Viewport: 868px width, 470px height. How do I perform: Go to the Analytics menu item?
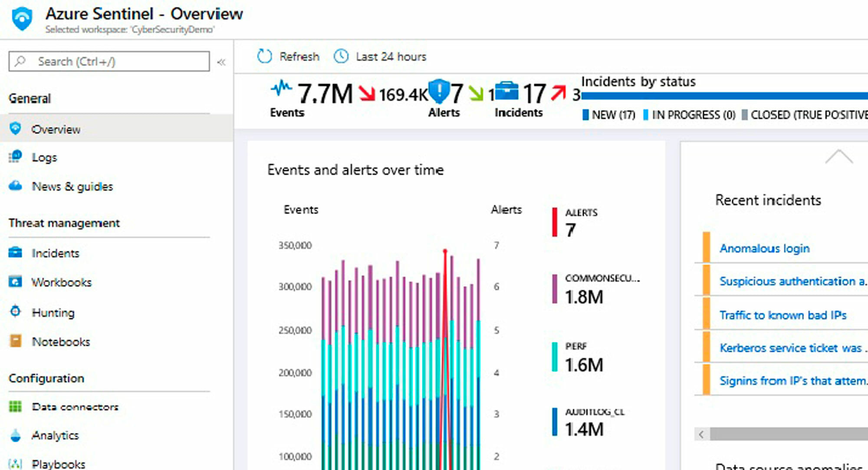55,435
